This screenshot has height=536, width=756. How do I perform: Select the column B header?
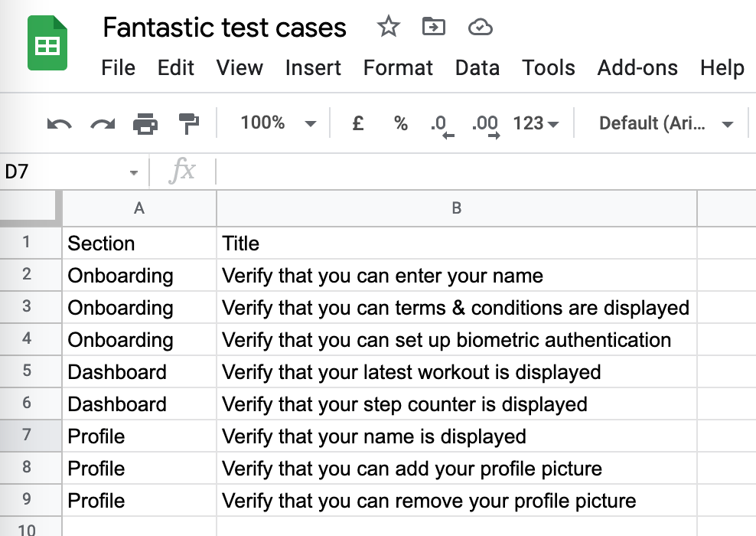coord(456,208)
